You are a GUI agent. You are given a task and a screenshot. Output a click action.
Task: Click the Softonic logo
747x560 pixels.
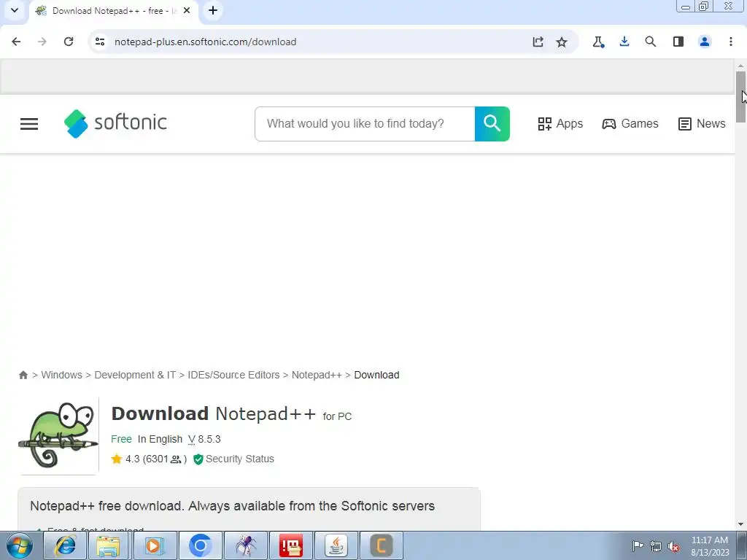pyautogui.click(x=115, y=123)
